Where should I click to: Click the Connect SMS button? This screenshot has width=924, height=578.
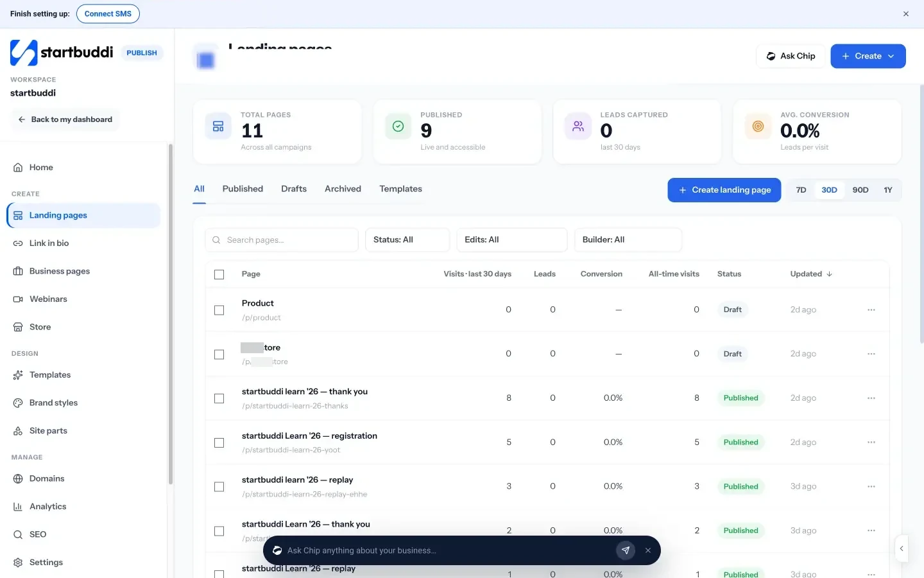pos(108,14)
